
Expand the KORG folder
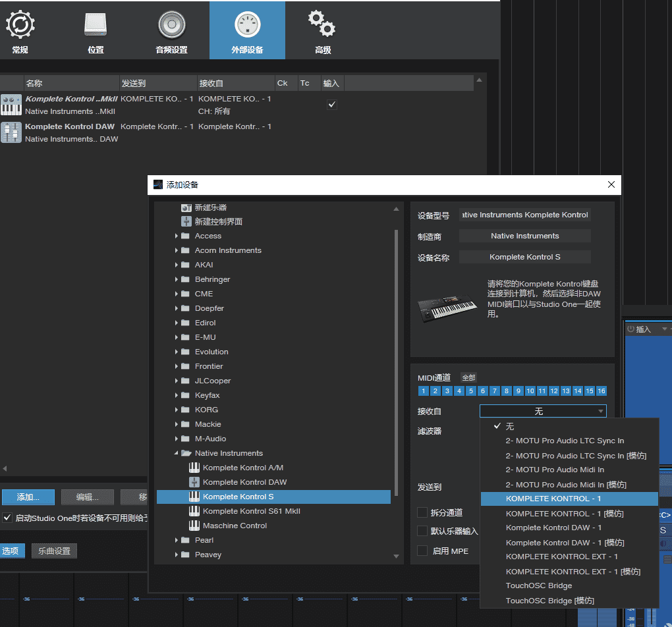click(176, 410)
